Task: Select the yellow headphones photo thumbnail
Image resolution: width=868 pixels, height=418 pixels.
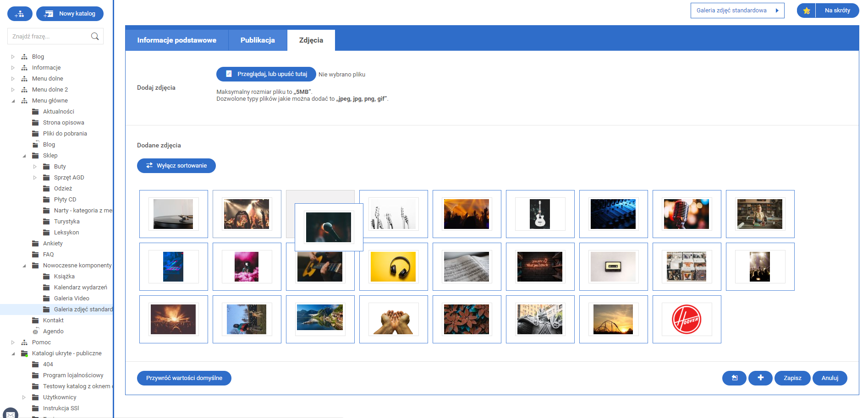Action: coord(393,266)
